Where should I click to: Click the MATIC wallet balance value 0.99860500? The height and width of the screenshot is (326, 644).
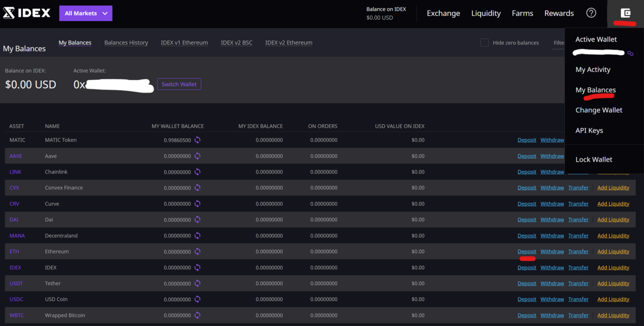pyautogui.click(x=177, y=140)
